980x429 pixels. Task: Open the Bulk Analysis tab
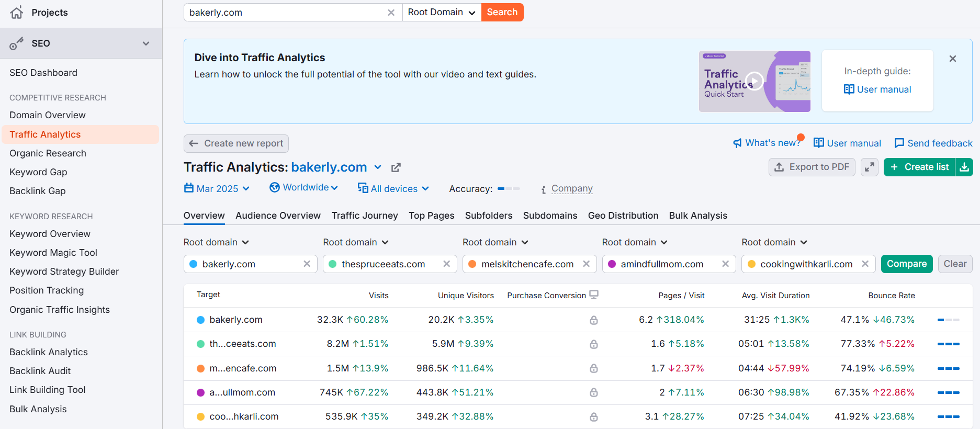698,216
